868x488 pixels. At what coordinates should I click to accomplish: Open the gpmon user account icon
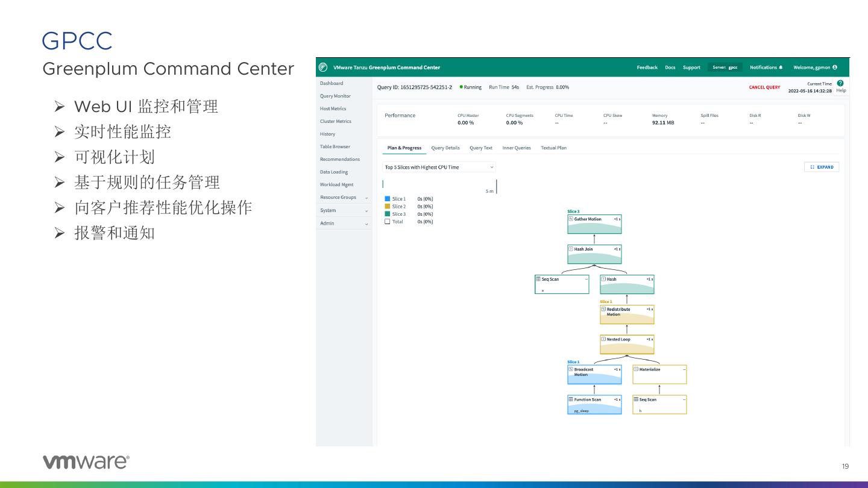pos(835,67)
